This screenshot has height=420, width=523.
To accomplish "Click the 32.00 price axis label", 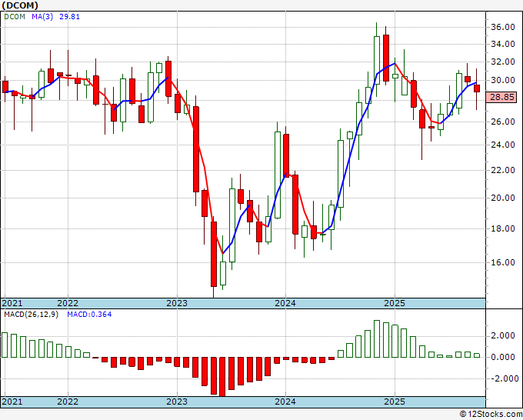I will tap(503, 62).
